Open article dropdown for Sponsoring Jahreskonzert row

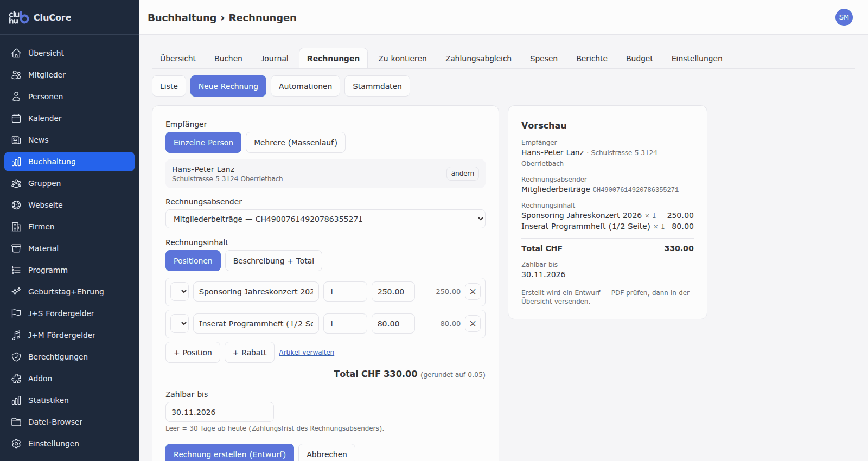pyautogui.click(x=180, y=292)
